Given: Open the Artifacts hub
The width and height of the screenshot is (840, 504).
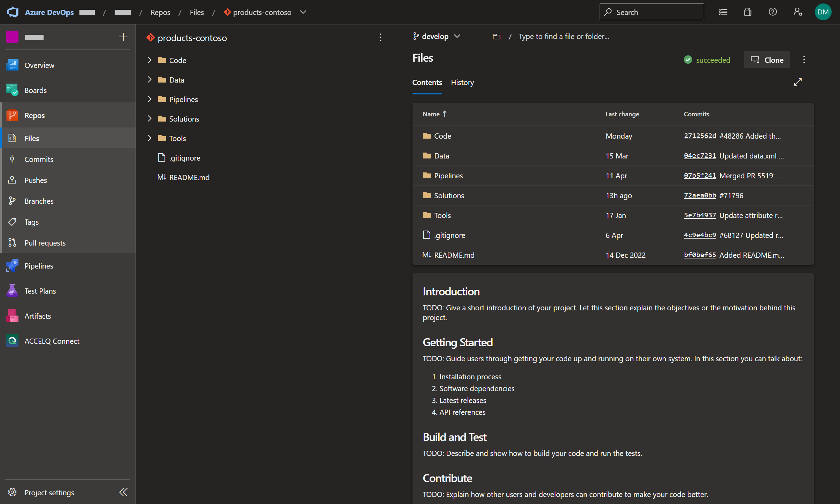Looking at the screenshot, I should pos(38,316).
